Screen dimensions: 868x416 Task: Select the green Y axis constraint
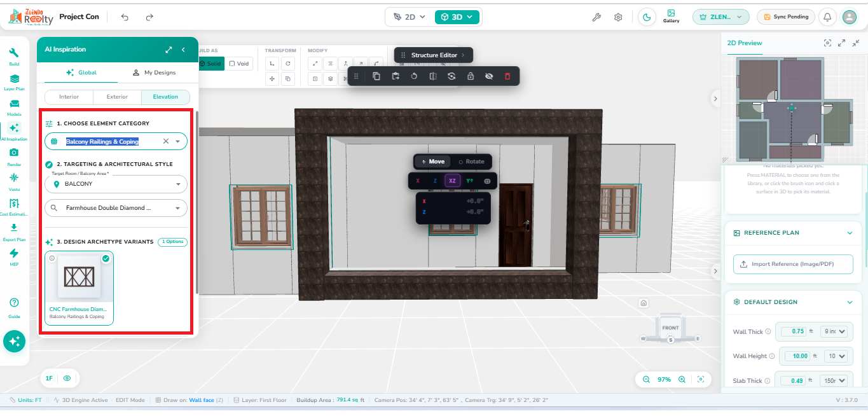pyautogui.click(x=469, y=181)
